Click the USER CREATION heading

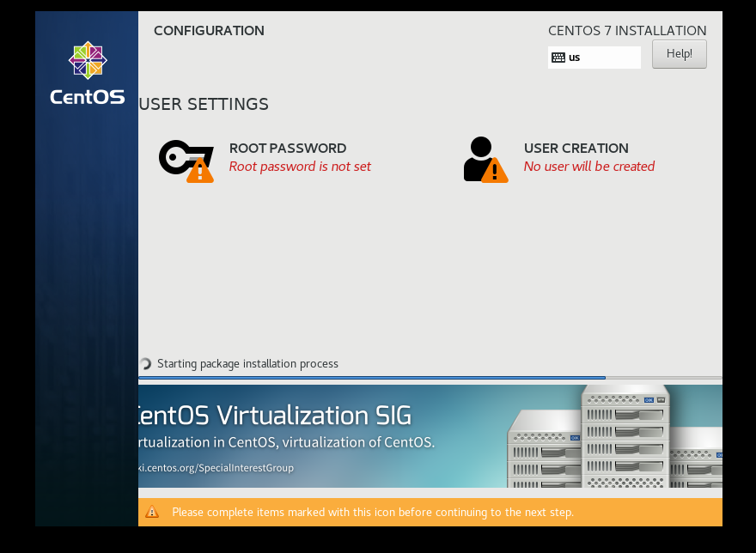tap(576, 148)
